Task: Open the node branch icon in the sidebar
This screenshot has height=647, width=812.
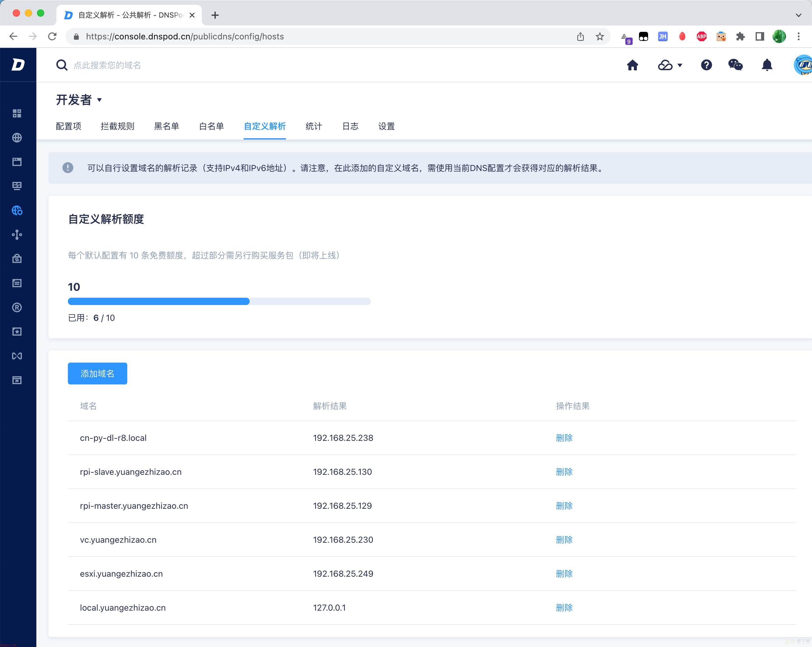Action: pyautogui.click(x=17, y=234)
